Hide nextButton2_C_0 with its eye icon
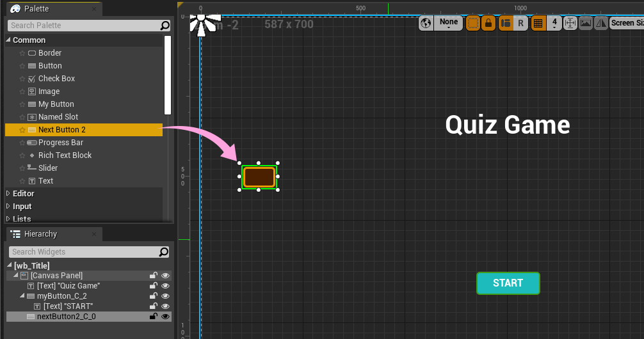The image size is (644, 339). 166,317
